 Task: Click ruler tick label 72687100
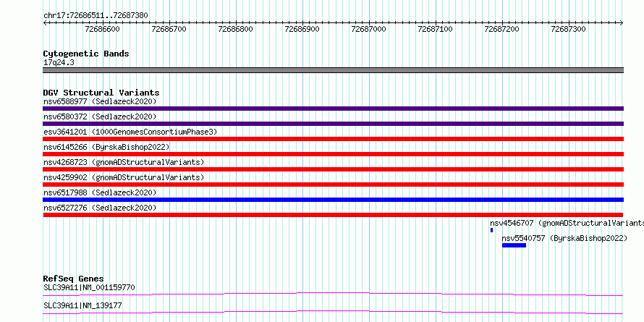click(436, 29)
